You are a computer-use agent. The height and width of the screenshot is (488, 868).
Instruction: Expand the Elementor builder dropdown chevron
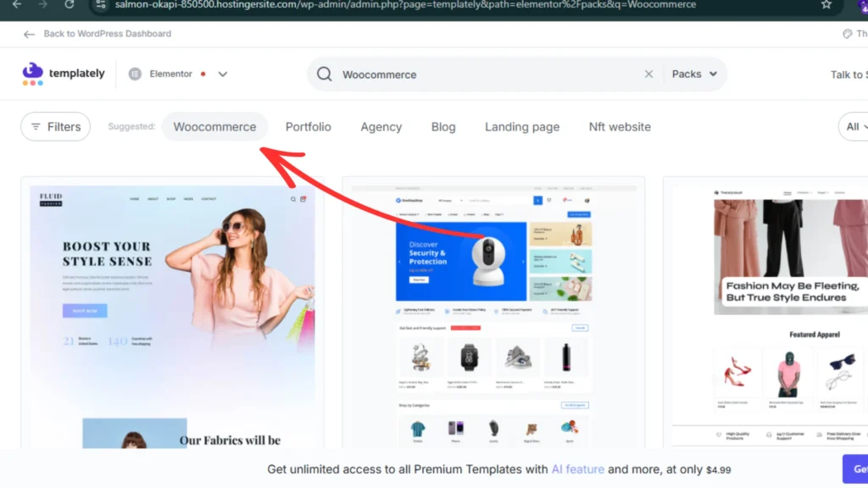(223, 75)
